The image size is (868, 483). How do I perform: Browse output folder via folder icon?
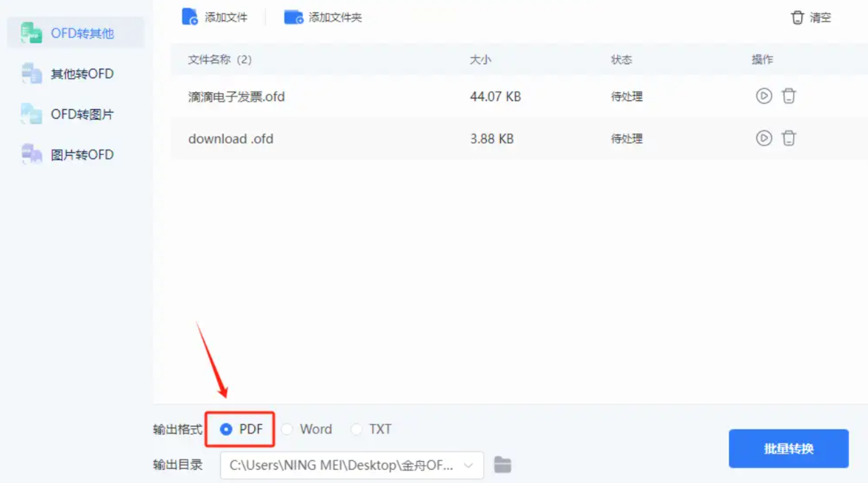coord(503,465)
